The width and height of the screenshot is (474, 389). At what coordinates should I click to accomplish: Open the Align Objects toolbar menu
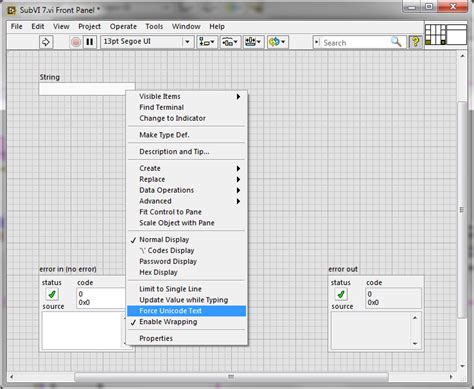tap(207, 42)
